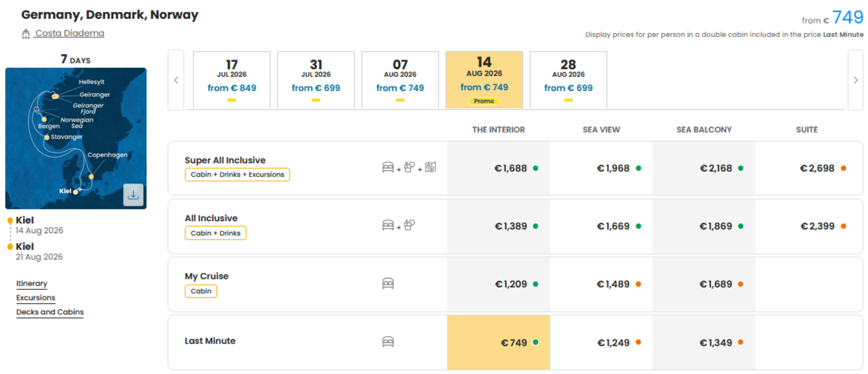Select Last Minute Interior price €749

pos(499,343)
